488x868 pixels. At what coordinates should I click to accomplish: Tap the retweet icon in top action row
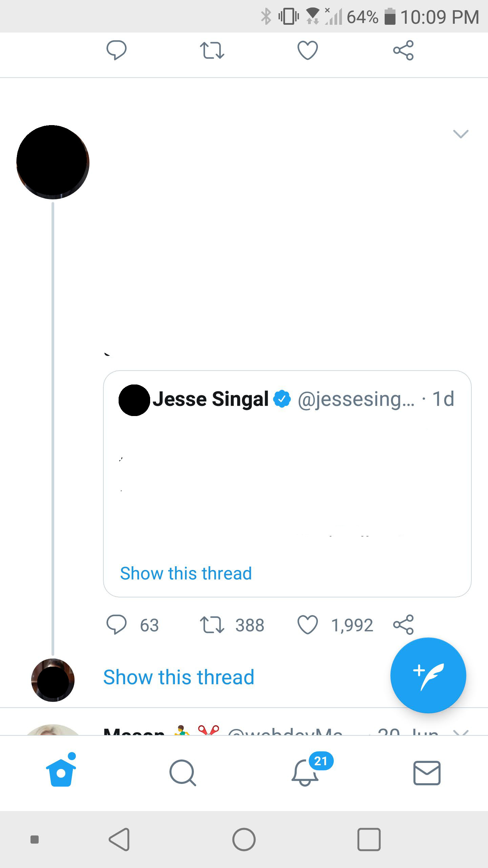coord(212,51)
